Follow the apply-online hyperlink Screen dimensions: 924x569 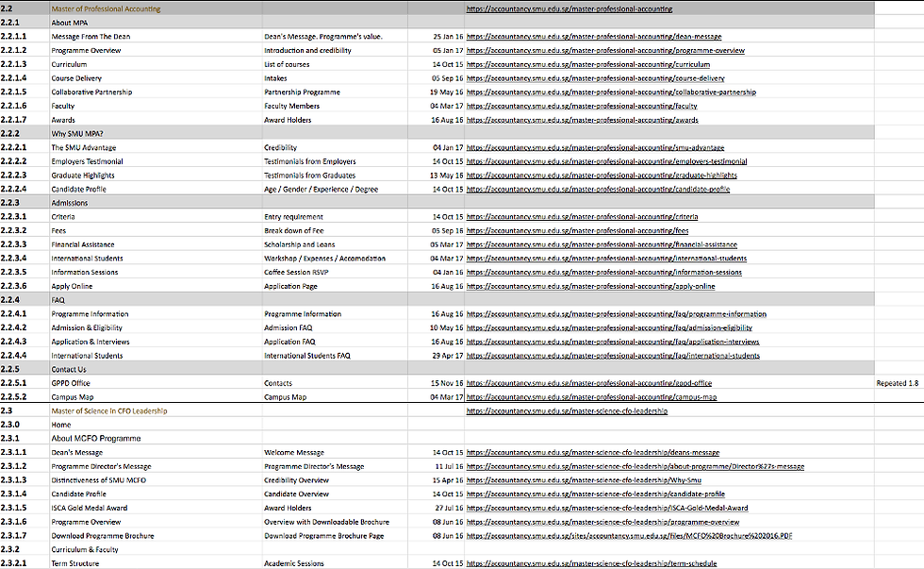590,286
